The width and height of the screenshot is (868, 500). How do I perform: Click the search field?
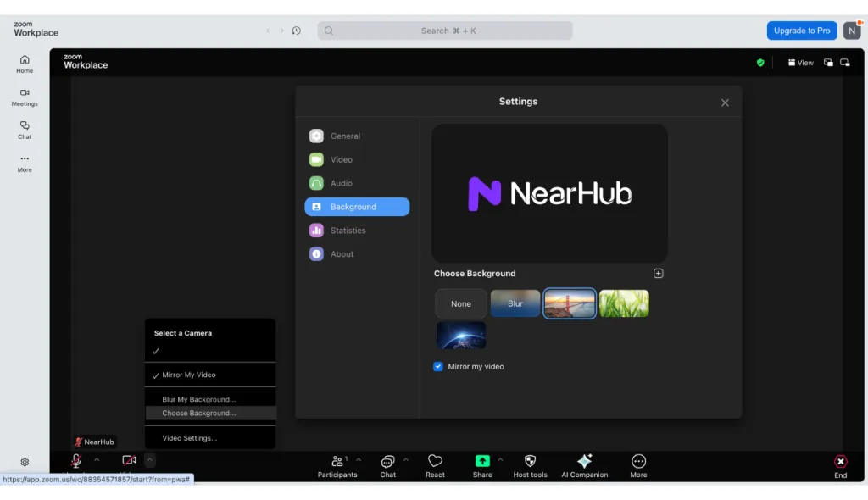click(445, 31)
